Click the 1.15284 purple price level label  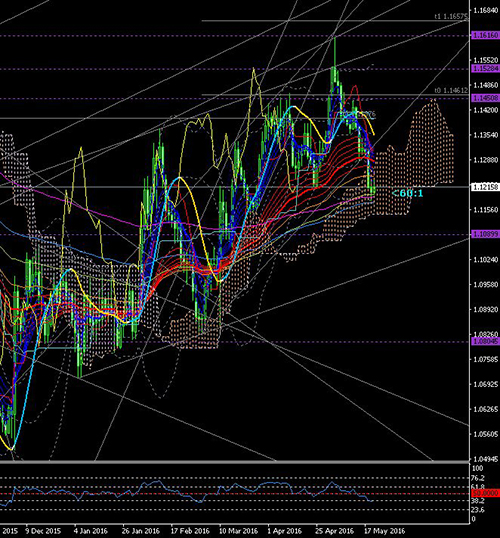tap(486, 69)
